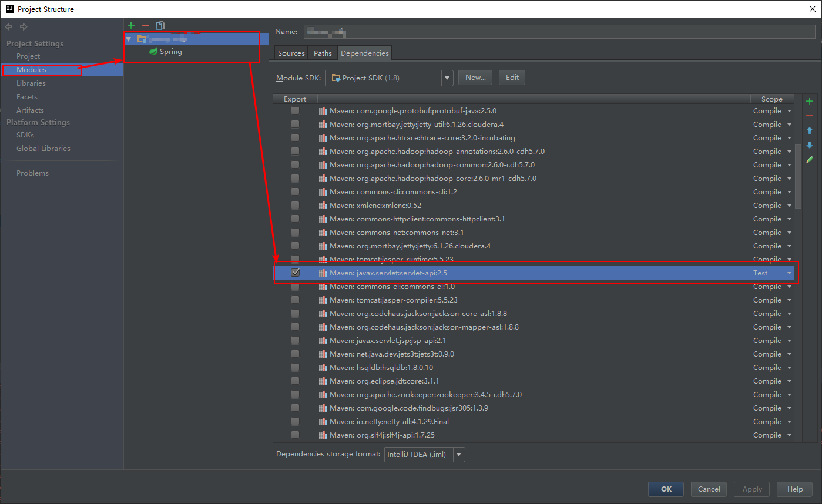The image size is (822, 504).
Task: Edit the selected dependency via the pencil icon
Action: point(809,159)
